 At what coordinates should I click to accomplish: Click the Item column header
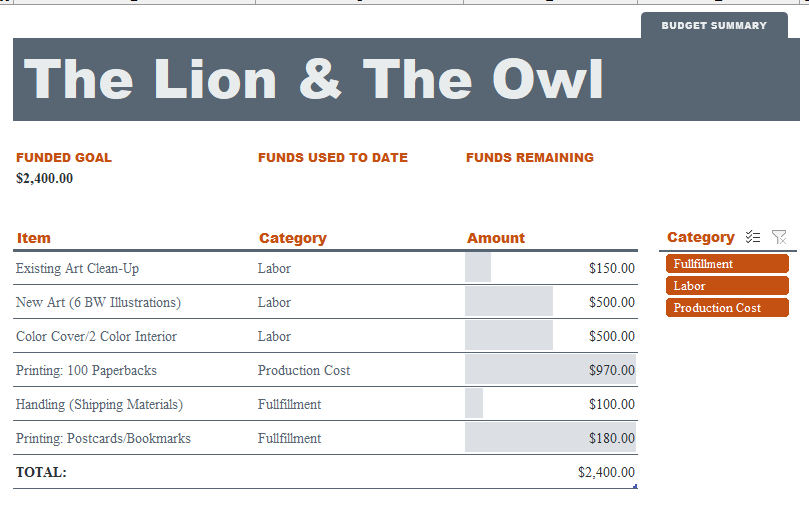[x=34, y=238]
